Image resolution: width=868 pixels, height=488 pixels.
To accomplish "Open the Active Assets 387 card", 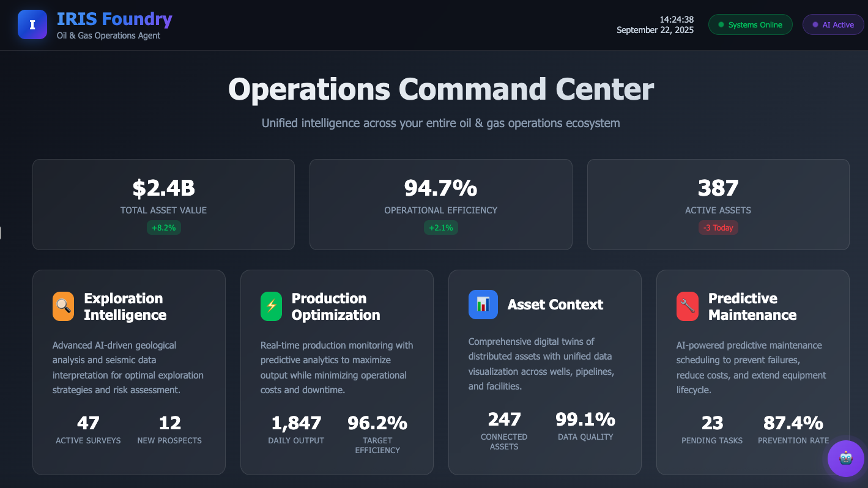I will 718,204.
